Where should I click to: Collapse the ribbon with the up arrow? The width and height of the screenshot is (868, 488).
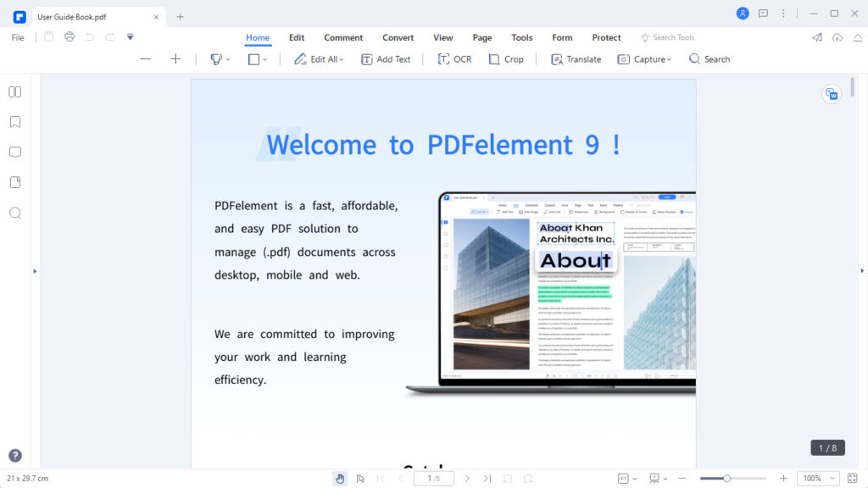(858, 37)
